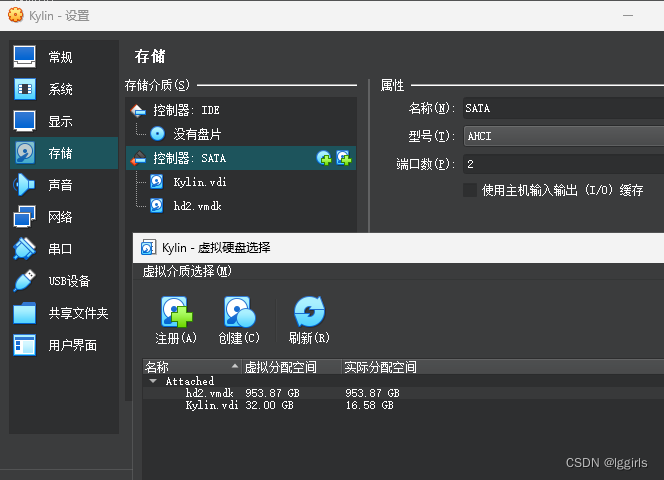Screen dimensions: 664x480
Task: Open the 常规 (General) settings category
Action: pyautogui.click(x=64, y=57)
